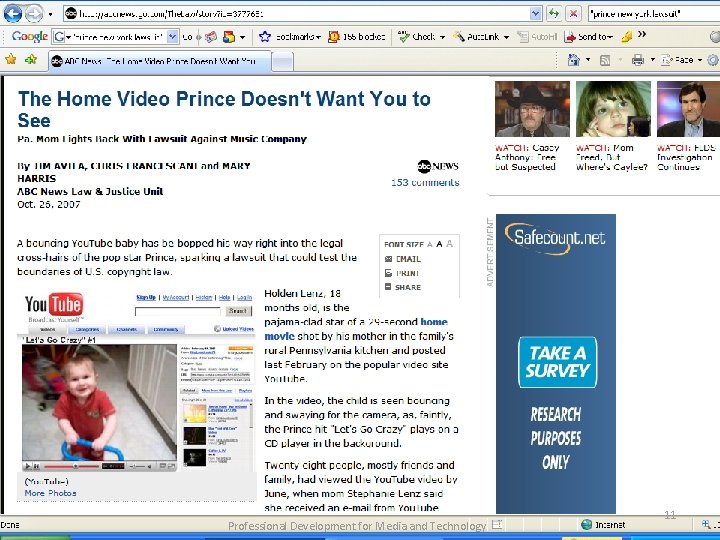Screen dimensions: 720x540
Task: Click the PRINT article option
Action: 402,273
